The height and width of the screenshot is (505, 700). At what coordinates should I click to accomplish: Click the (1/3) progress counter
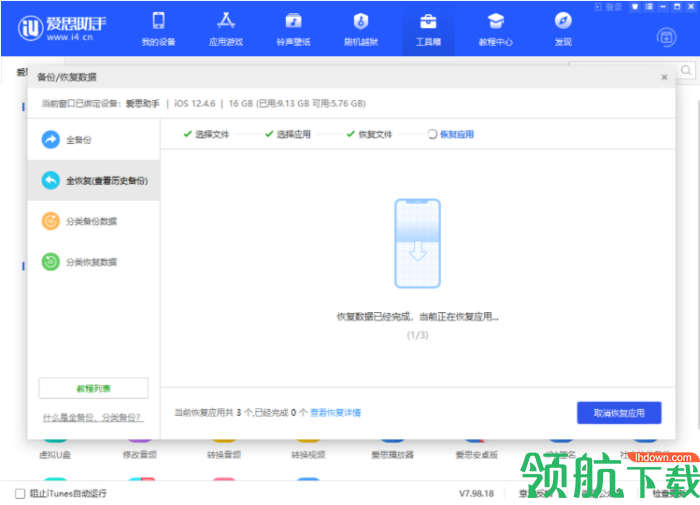pyautogui.click(x=417, y=335)
